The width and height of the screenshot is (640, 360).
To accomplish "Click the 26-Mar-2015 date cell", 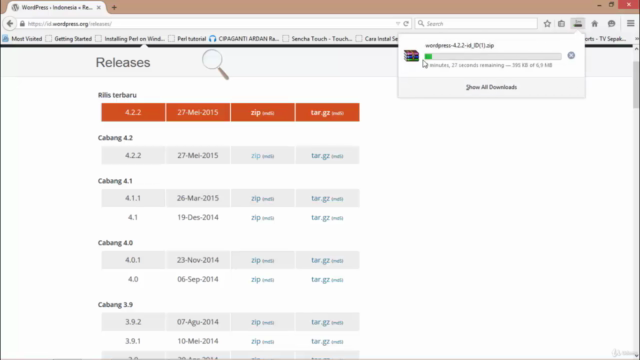I will pyautogui.click(x=198, y=198).
